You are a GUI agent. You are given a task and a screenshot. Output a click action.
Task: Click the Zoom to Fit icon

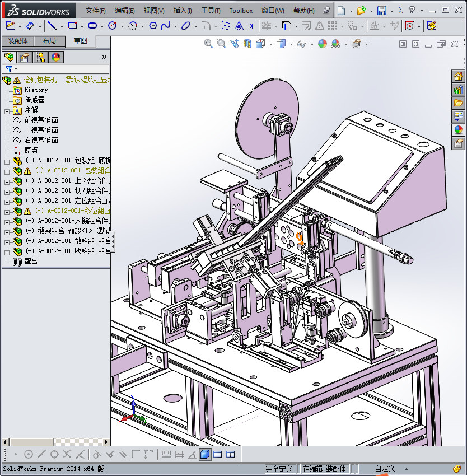coord(208,44)
